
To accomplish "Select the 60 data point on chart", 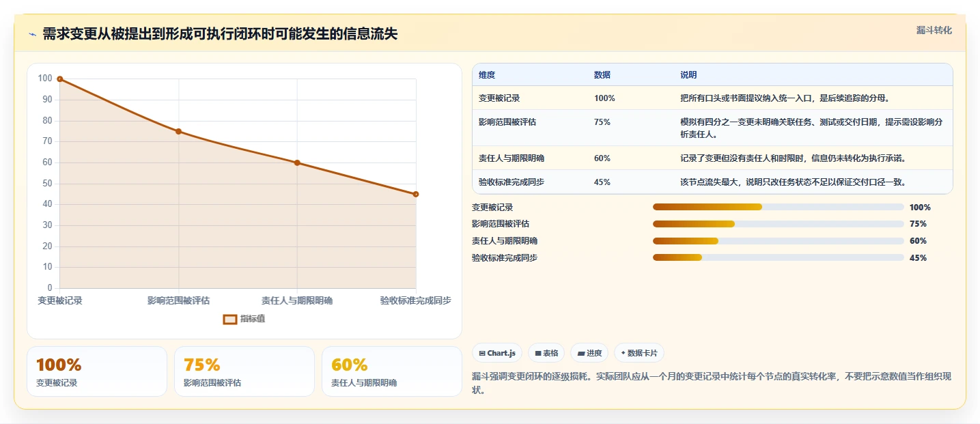I will point(297,162).
